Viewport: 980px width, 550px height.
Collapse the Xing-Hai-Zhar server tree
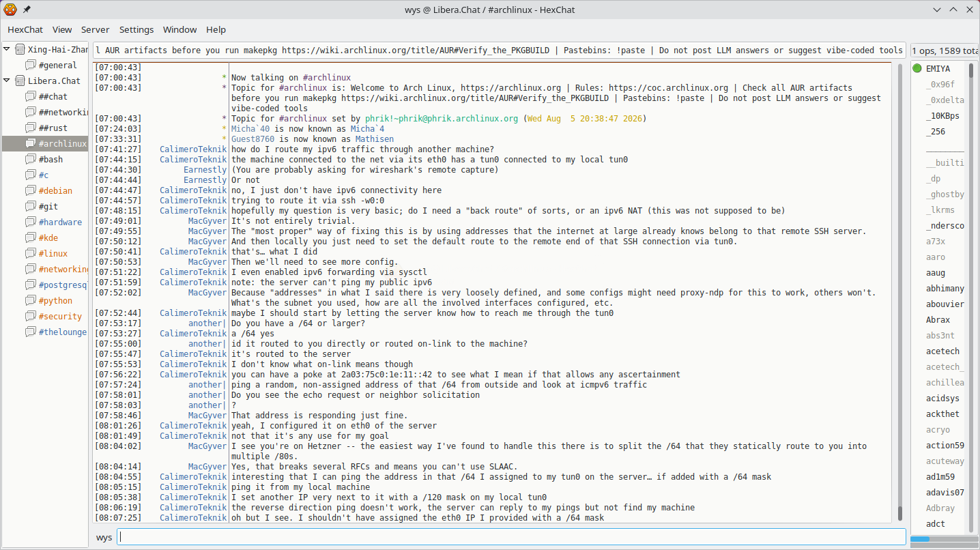click(x=7, y=50)
